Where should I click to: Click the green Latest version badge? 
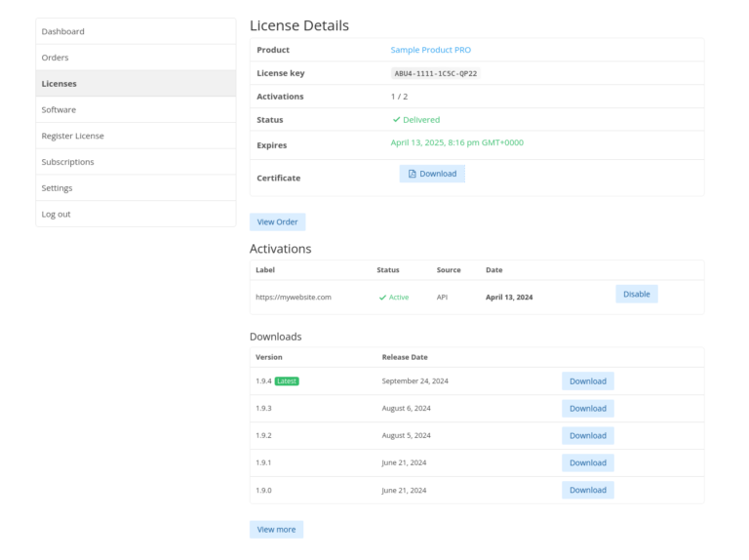click(287, 381)
